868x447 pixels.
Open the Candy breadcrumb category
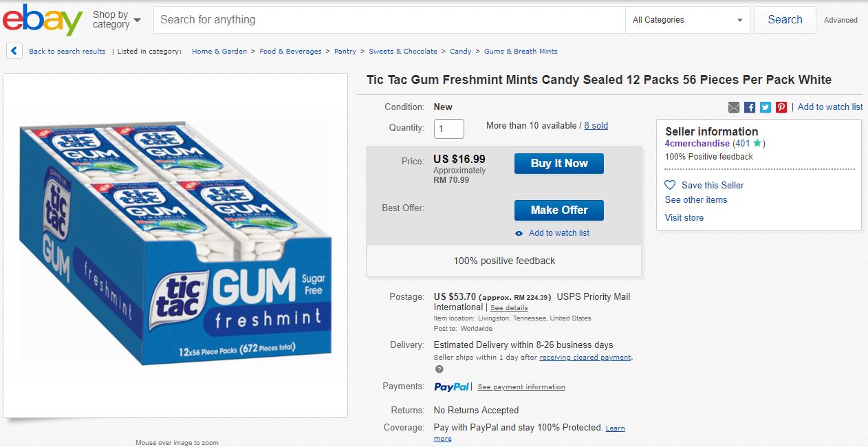[x=461, y=52]
